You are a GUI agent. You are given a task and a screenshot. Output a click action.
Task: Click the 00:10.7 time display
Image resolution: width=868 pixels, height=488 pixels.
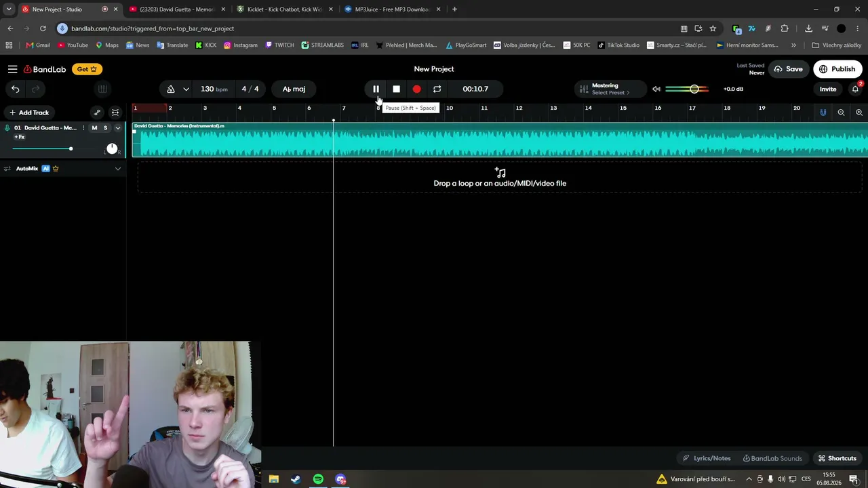point(475,89)
